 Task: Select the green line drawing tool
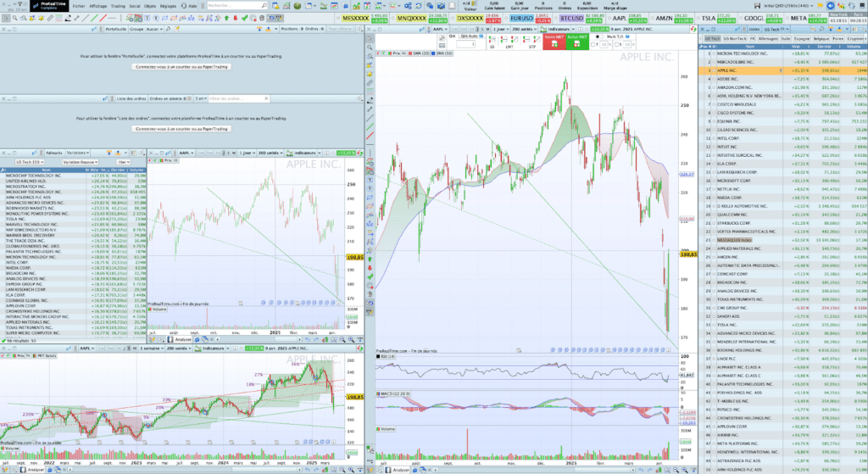(x=95, y=19)
